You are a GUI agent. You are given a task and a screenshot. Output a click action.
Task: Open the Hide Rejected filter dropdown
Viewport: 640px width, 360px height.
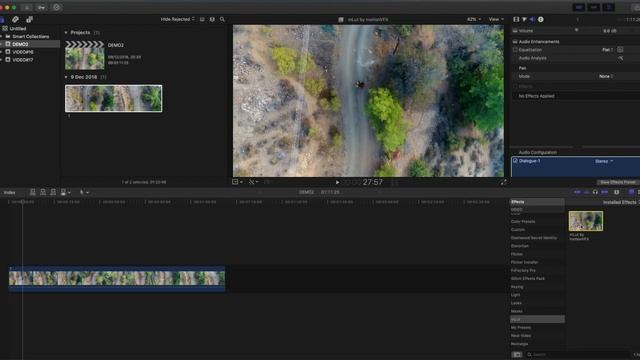point(178,19)
